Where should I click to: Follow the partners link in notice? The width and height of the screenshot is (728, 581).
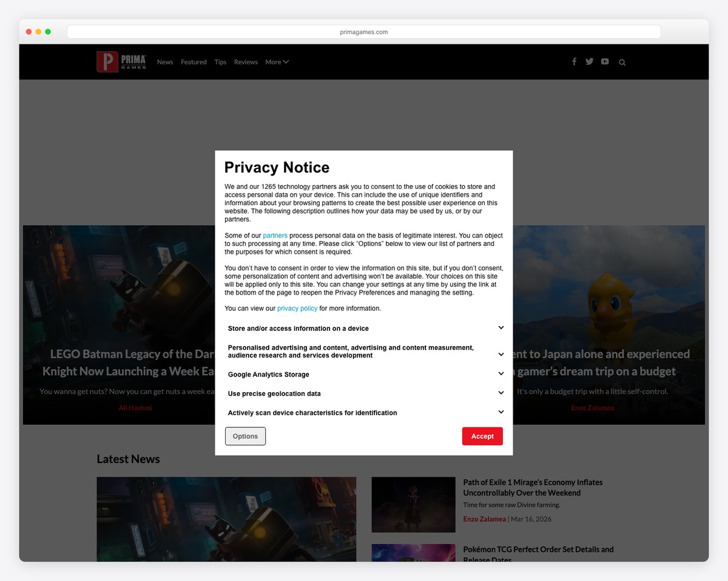[x=275, y=236]
